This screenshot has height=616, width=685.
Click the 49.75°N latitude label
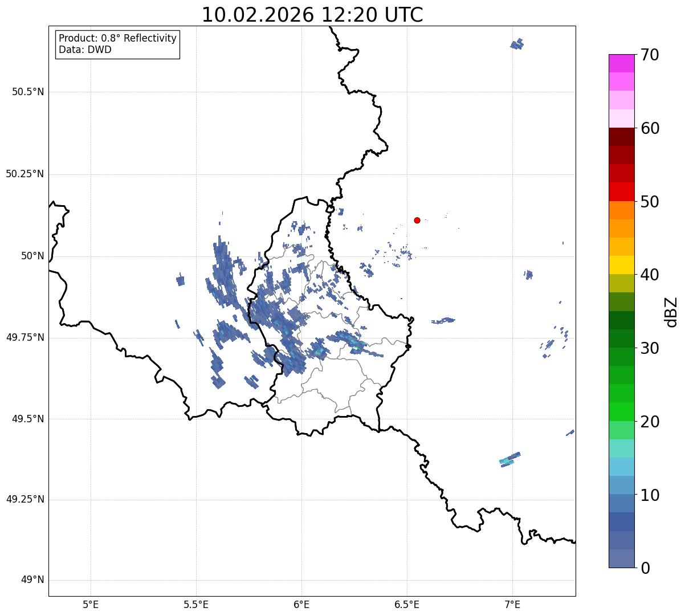click(x=25, y=337)
